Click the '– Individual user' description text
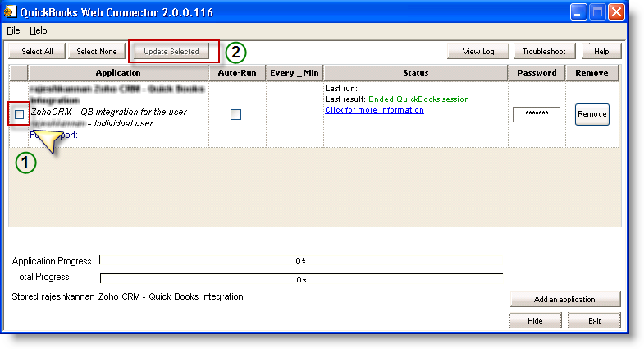The height and width of the screenshot is (349, 644). click(121, 123)
